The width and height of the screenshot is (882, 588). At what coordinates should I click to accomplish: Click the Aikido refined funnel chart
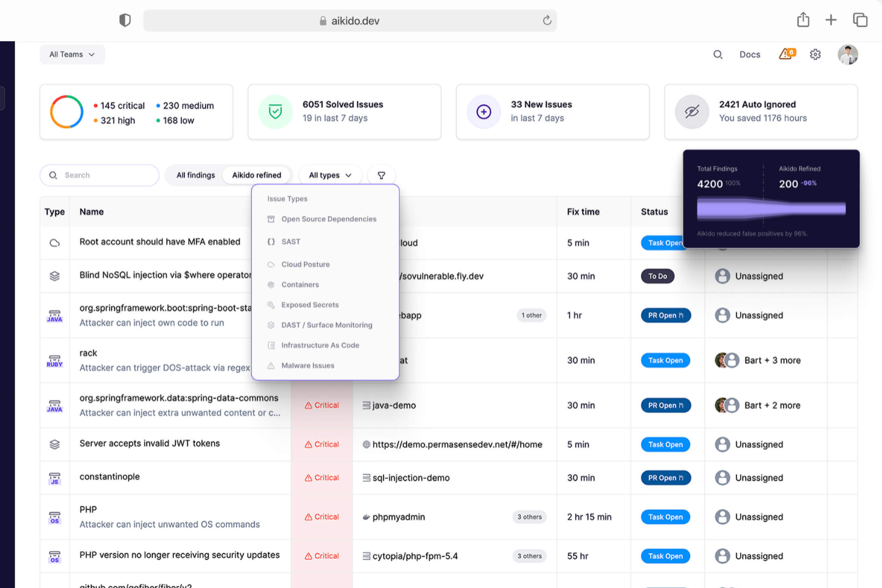(x=771, y=209)
